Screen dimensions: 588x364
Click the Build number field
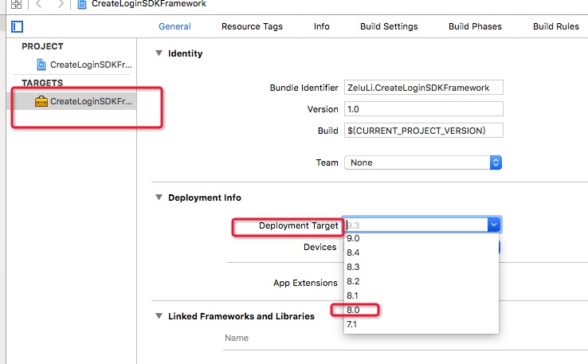tap(423, 130)
